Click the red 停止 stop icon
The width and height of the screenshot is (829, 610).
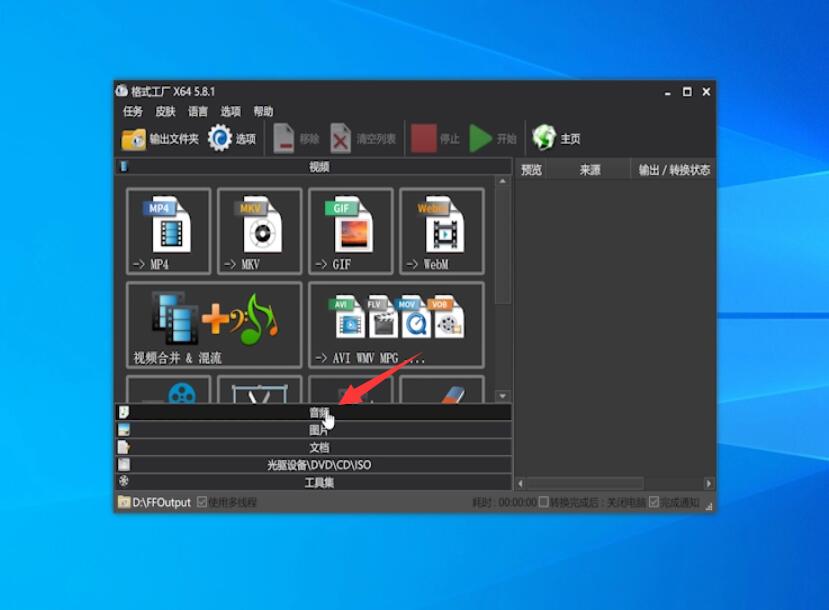tap(424, 138)
